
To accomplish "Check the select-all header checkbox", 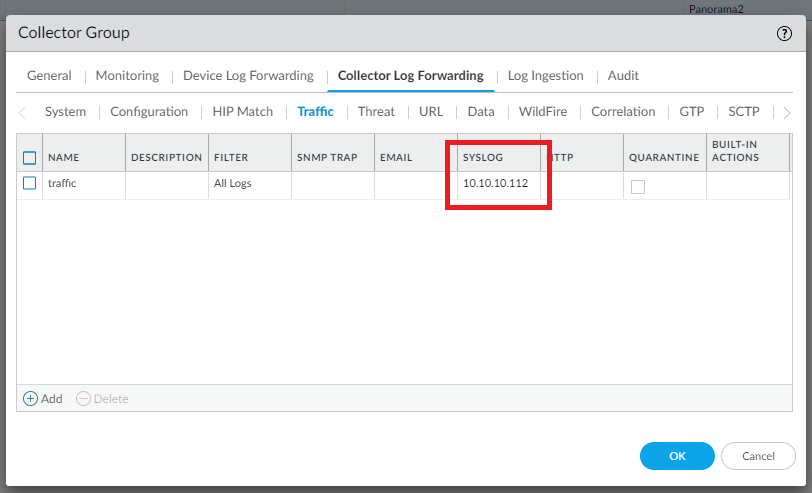I will tap(29, 157).
